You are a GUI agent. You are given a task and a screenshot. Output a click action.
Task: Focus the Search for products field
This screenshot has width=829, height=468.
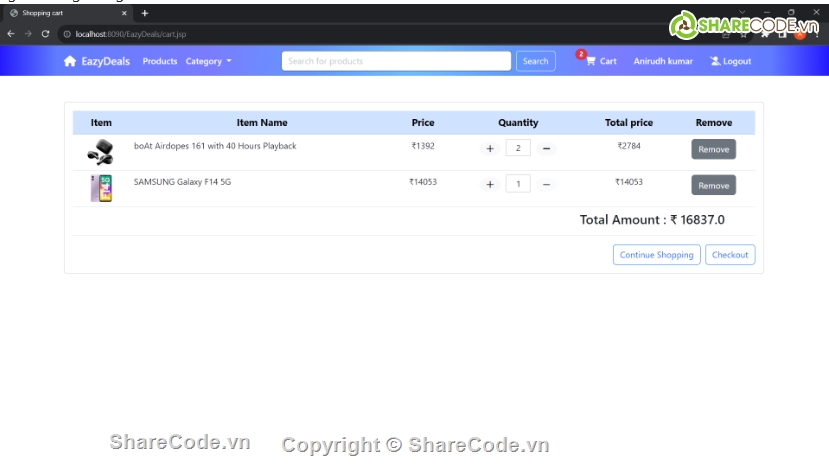tap(396, 61)
